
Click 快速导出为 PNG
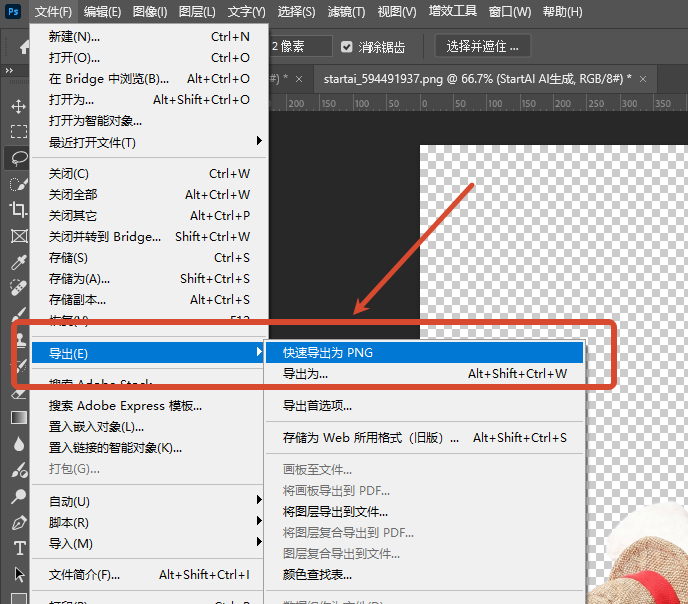coord(424,352)
